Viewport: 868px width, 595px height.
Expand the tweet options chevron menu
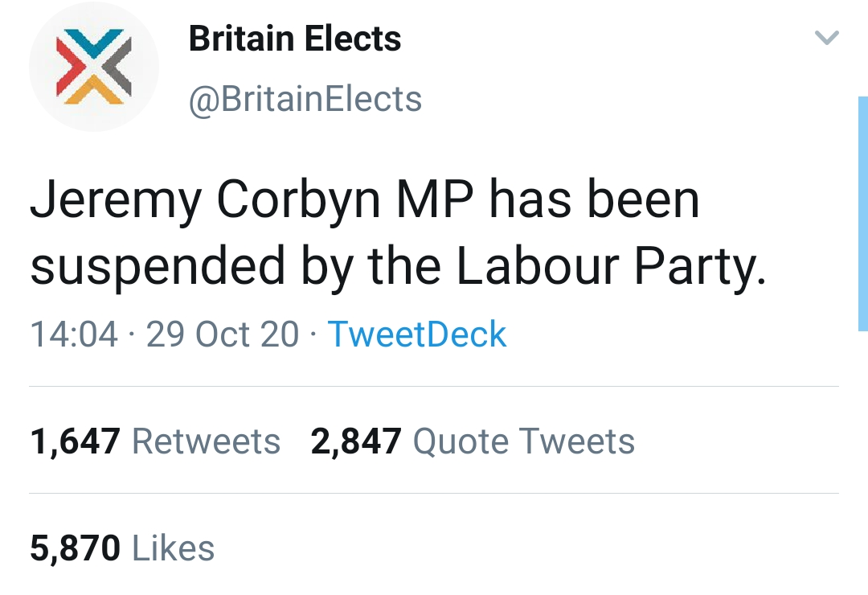point(826,38)
